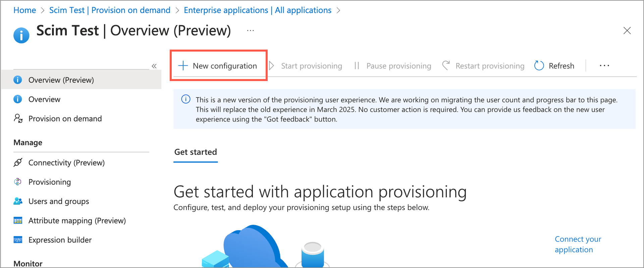Click the Connectivity (Preview) plug icon
This screenshot has width=644, height=268.
[18, 162]
